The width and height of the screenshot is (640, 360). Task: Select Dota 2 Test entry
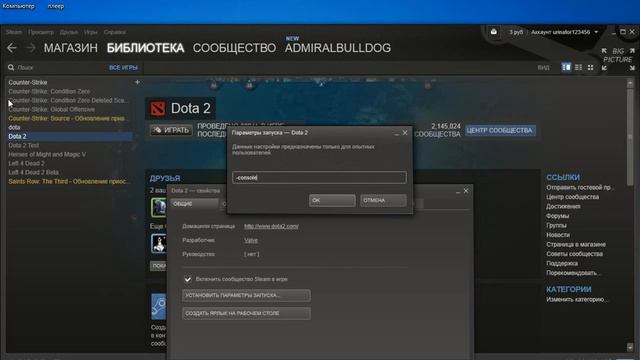[x=24, y=145]
